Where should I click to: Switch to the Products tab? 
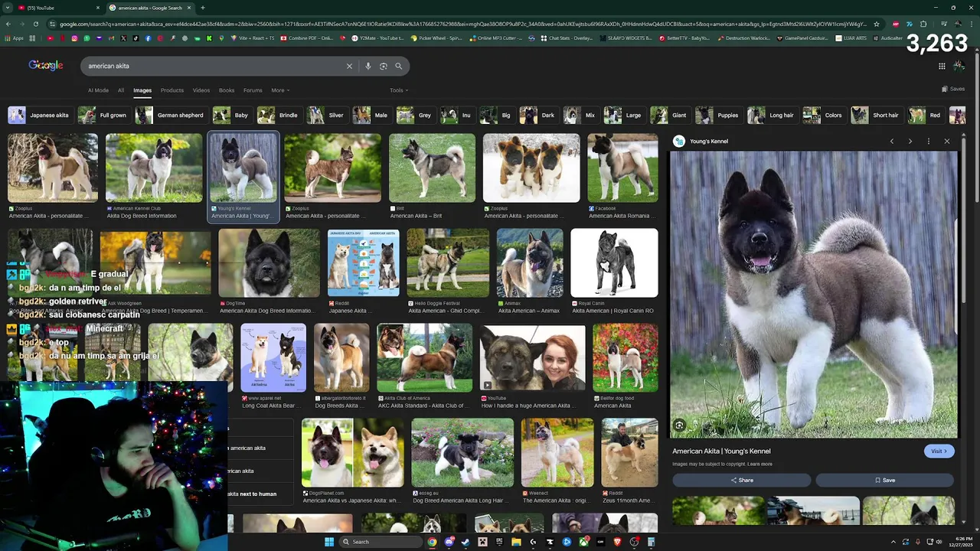(172, 90)
